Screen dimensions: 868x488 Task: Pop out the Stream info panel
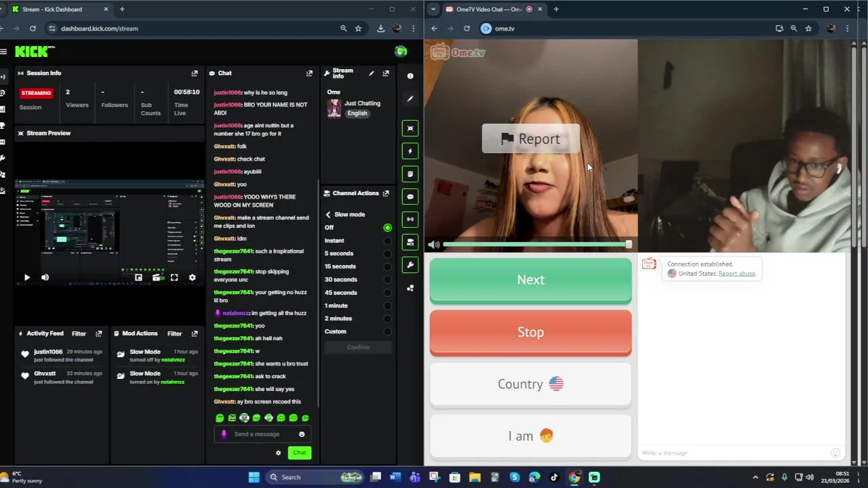click(x=386, y=73)
